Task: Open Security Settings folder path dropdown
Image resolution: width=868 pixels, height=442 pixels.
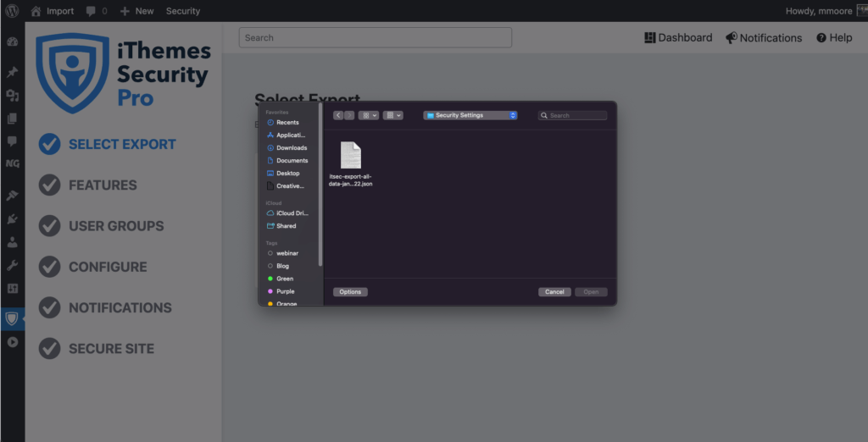Action: [x=470, y=116]
